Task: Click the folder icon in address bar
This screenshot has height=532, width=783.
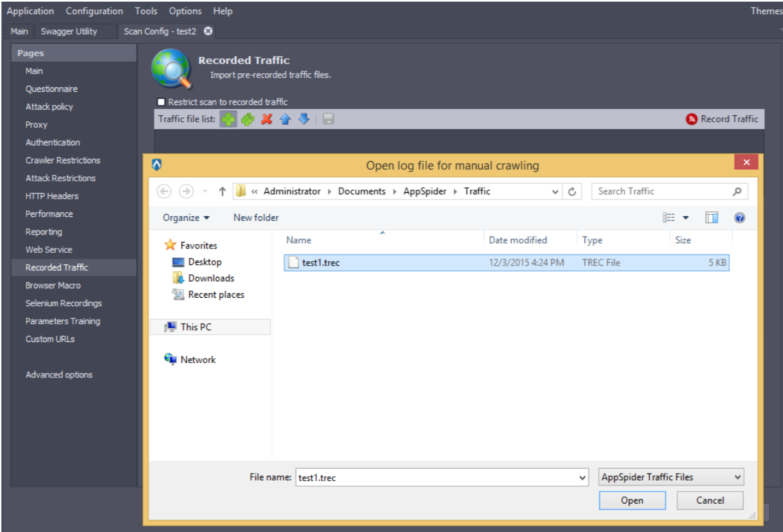Action: tap(240, 191)
